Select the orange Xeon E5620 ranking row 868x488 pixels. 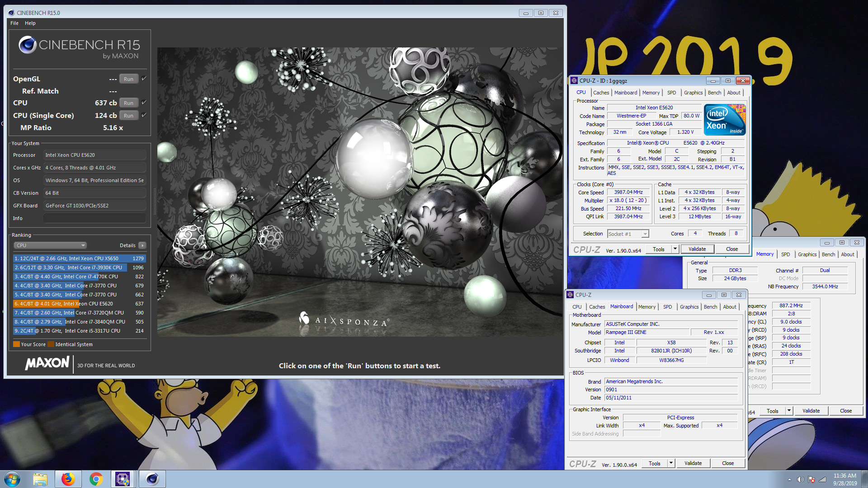79,304
